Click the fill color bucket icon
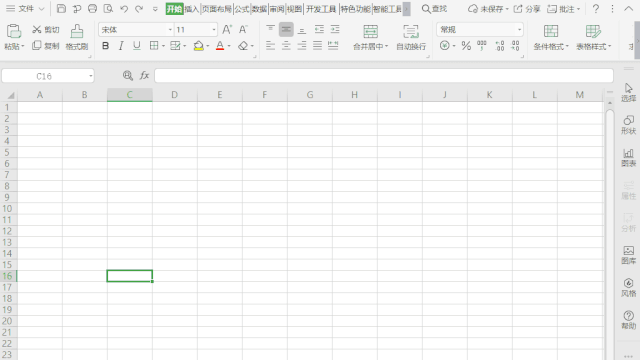Viewport: 640px width, 360px height. 198,46
